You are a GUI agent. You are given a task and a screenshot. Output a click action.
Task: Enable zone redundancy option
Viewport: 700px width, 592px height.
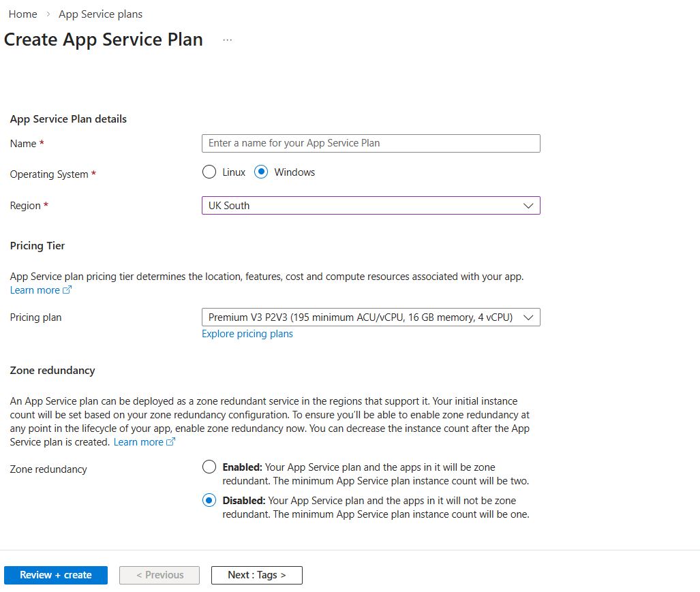[209, 467]
